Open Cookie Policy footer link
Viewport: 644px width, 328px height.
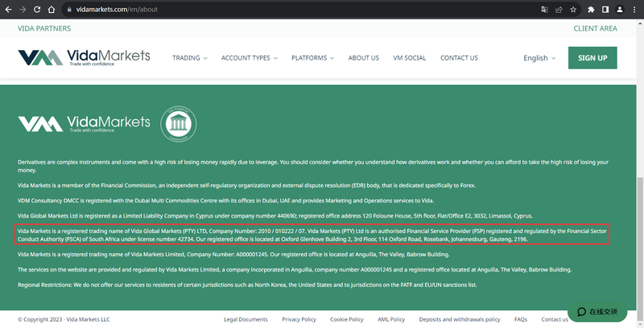coord(347,319)
